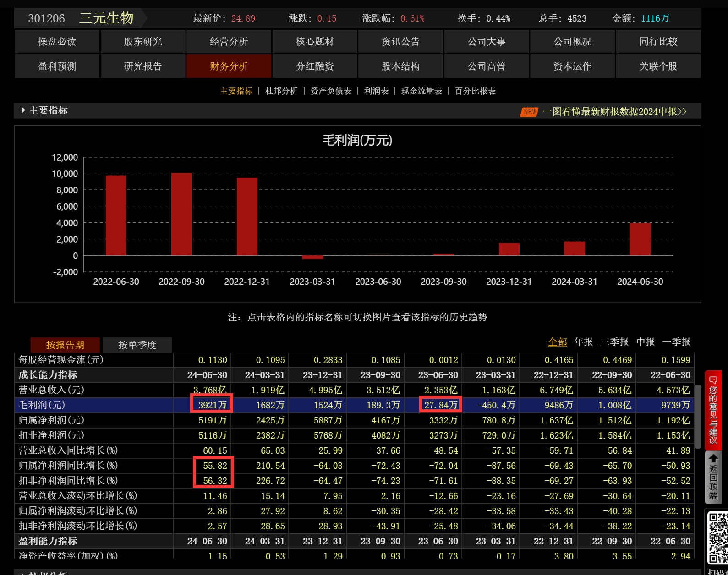Open 关联个股 tab
This screenshot has height=575, width=728.
point(658,66)
